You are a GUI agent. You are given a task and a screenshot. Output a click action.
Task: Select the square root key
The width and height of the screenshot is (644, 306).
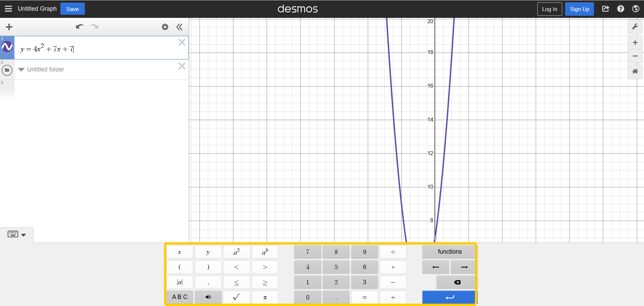click(236, 297)
